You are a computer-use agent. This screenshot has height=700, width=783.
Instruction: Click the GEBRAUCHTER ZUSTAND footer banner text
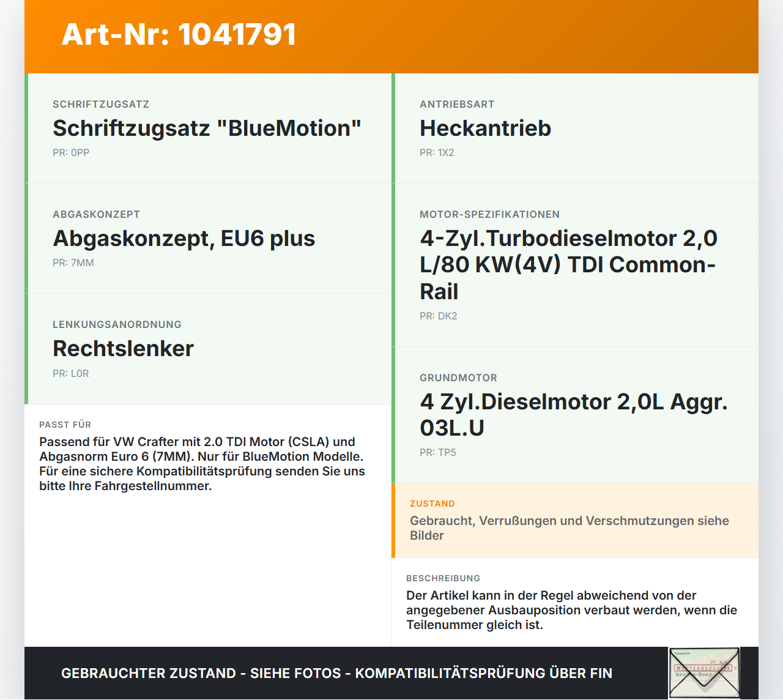[x=336, y=673]
